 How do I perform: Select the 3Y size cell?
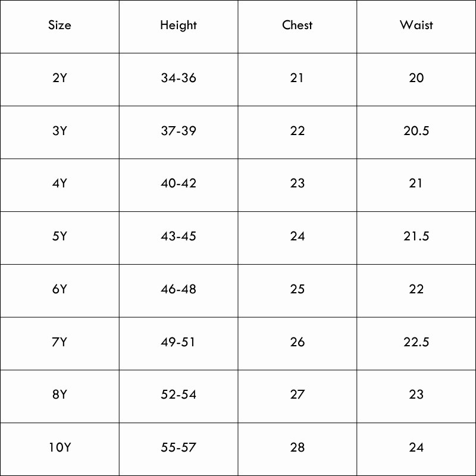(59, 131)
